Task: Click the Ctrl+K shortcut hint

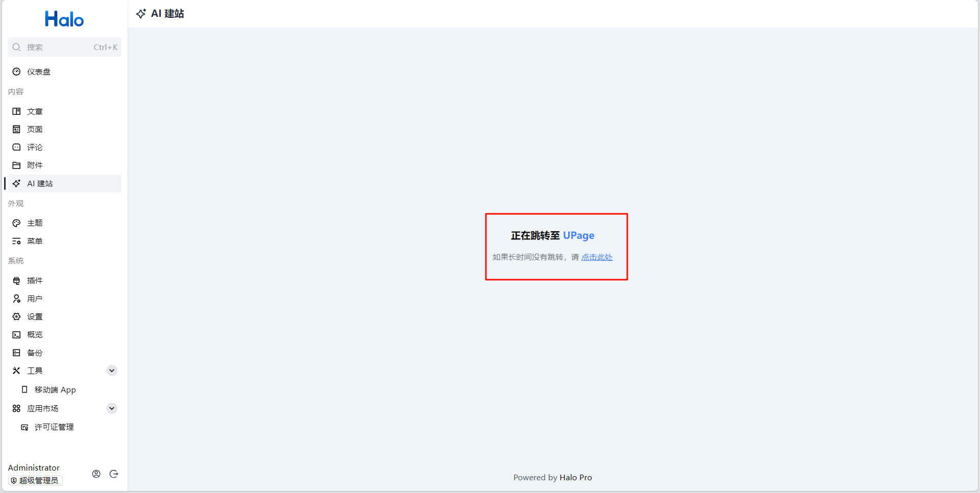Action: (x=106, y=47)
